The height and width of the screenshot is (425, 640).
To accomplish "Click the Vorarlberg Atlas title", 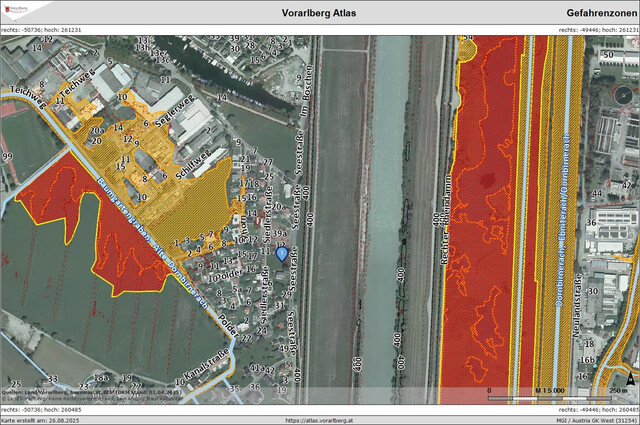I will pyautogui.click(x=319, y=14).
